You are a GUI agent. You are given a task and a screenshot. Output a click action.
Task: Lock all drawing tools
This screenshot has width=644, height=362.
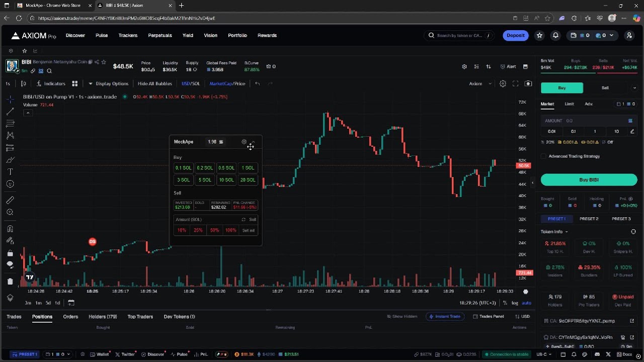coord(10,253)
